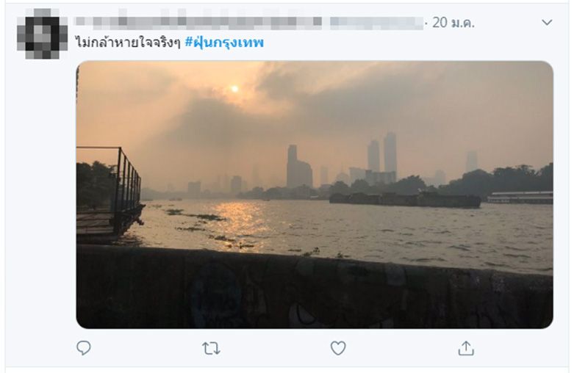Click the single central tower in skyline
Viewport: 588px width, 373px height.
(x=298, y=166)
